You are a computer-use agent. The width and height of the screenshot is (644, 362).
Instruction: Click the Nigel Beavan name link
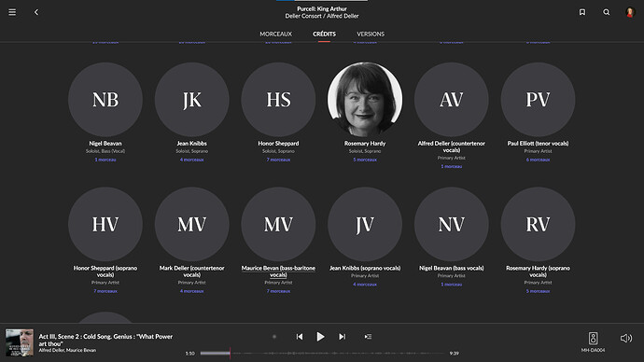[105, 144]
